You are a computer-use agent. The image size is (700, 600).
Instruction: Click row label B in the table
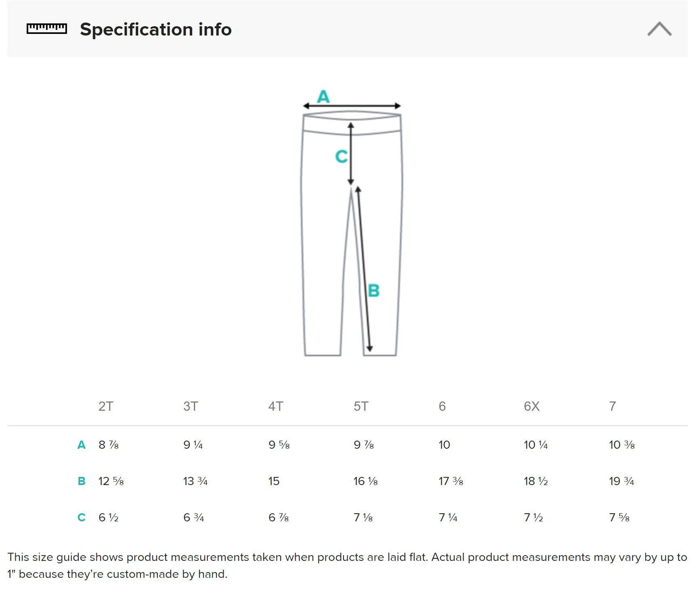click(81, 481)
